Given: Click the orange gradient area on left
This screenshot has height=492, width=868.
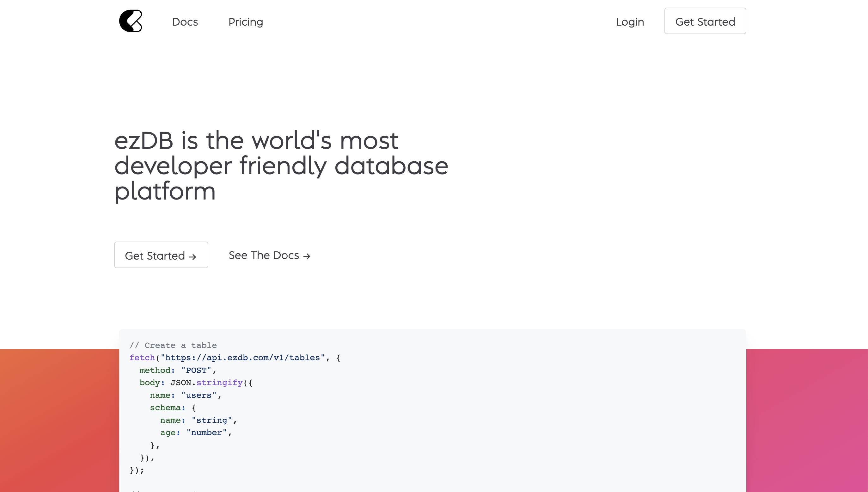Looking at the screenshot, I should [x=59, y=421].
